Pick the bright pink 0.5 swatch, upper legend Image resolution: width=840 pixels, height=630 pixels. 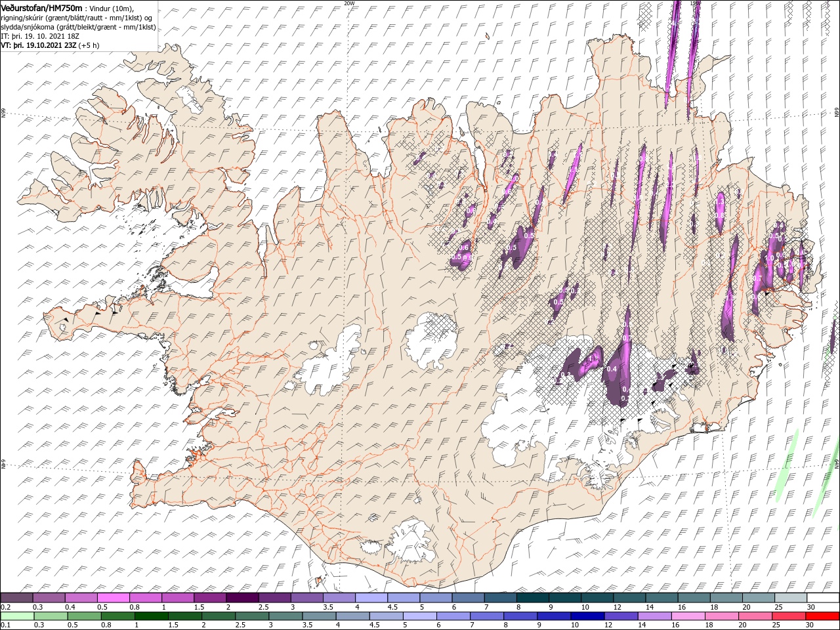(113, 598)
